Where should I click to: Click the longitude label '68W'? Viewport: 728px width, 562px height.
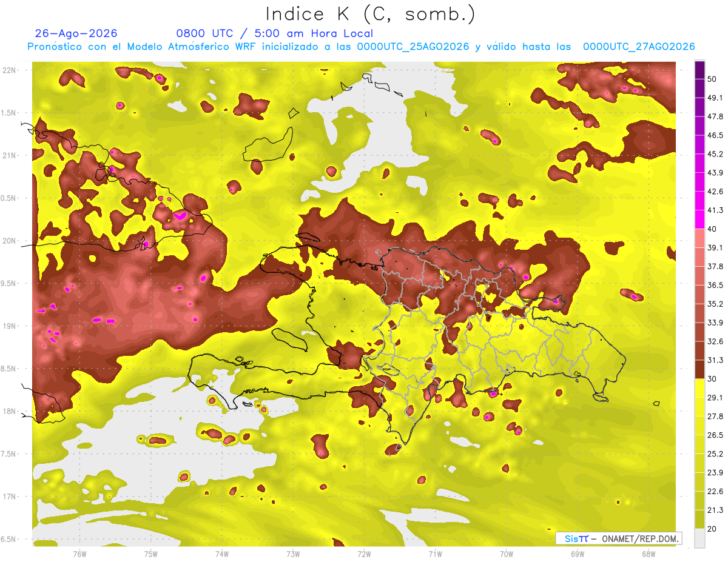[649, 554]
